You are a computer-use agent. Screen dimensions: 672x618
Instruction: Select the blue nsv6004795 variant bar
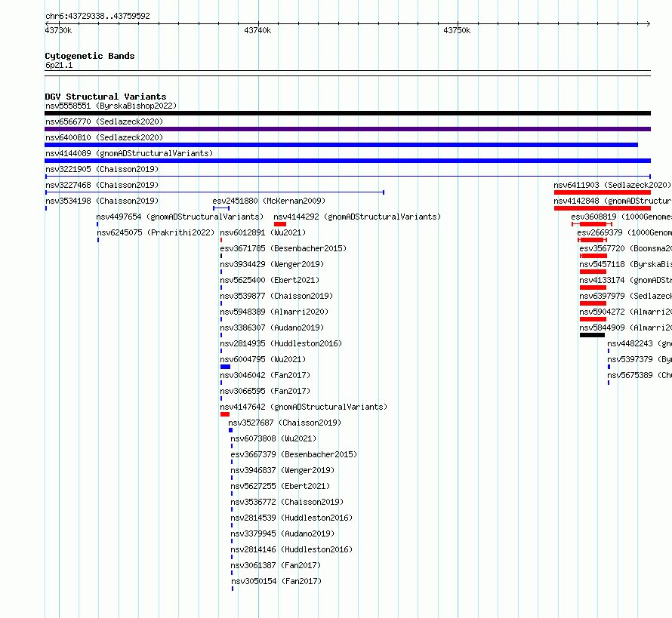pos(226,367)
